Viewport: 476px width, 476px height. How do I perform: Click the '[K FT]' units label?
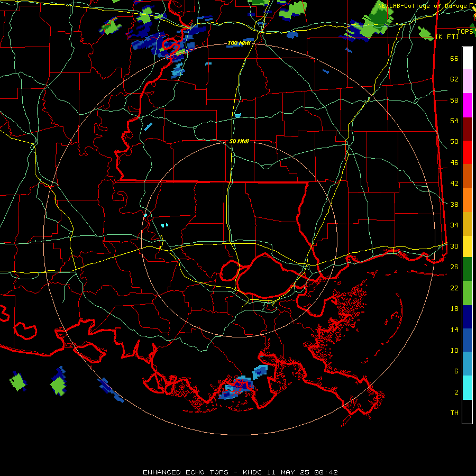[x=447, y=36]
